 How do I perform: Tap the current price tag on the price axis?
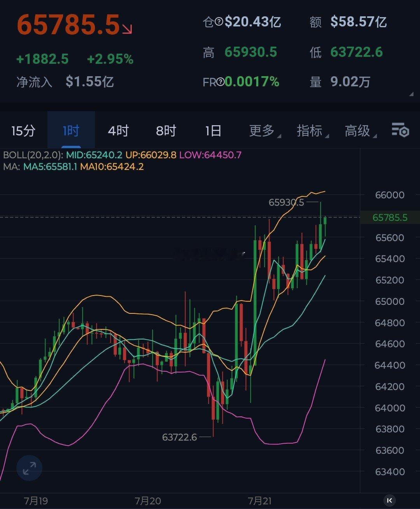pyautogui.click(x=390, y=217)
